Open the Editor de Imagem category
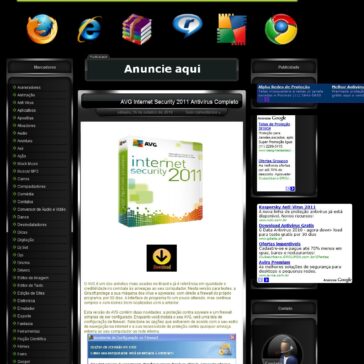The image size is (364, 364). [x=33, y=278]
